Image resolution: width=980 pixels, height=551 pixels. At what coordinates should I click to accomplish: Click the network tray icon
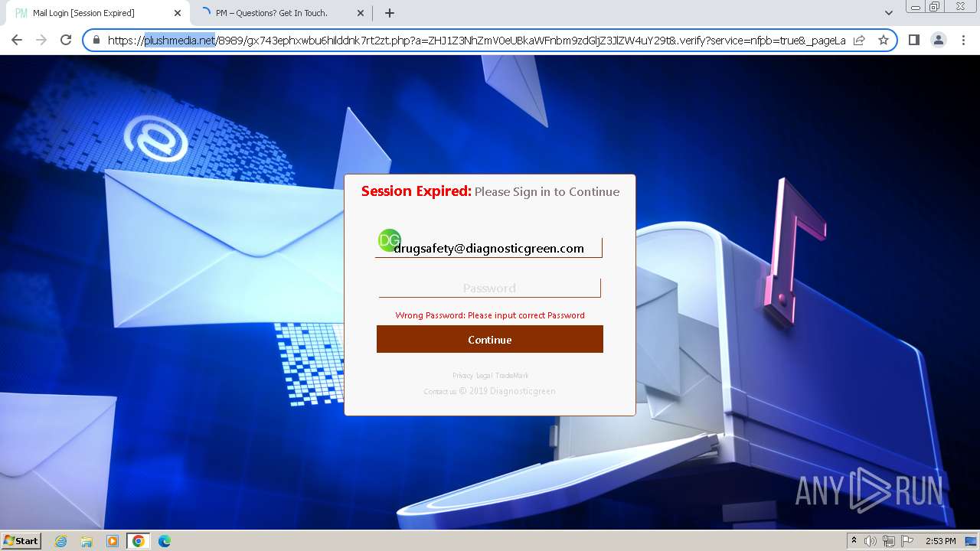point(889,541)
